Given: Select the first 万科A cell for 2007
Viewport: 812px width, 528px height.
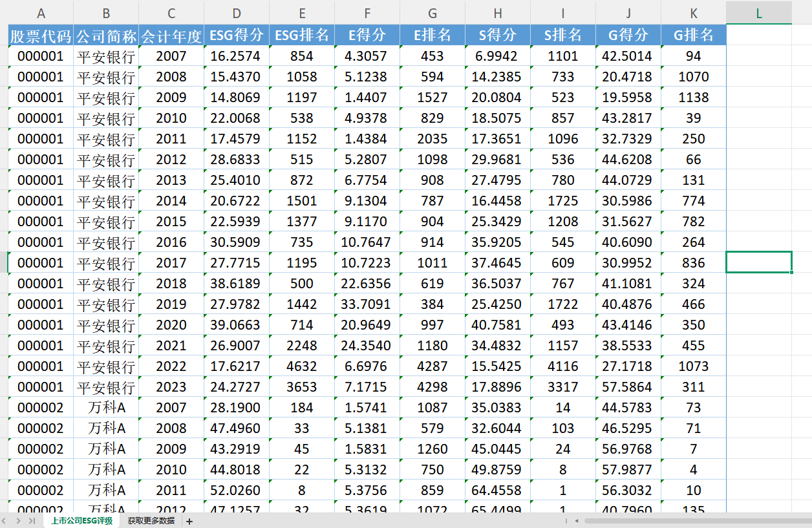Looking at the screenshot, I should [106, 408].
